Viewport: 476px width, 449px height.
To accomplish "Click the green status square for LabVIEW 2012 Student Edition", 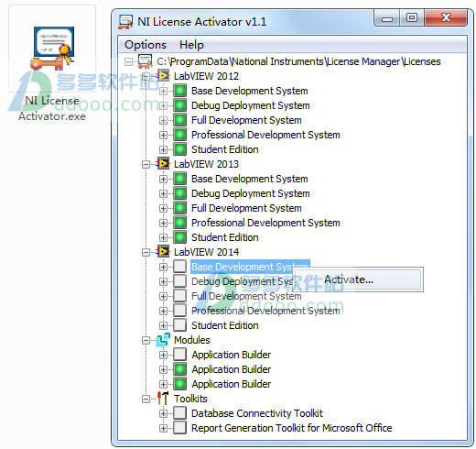I will click(x=180, y=149).
